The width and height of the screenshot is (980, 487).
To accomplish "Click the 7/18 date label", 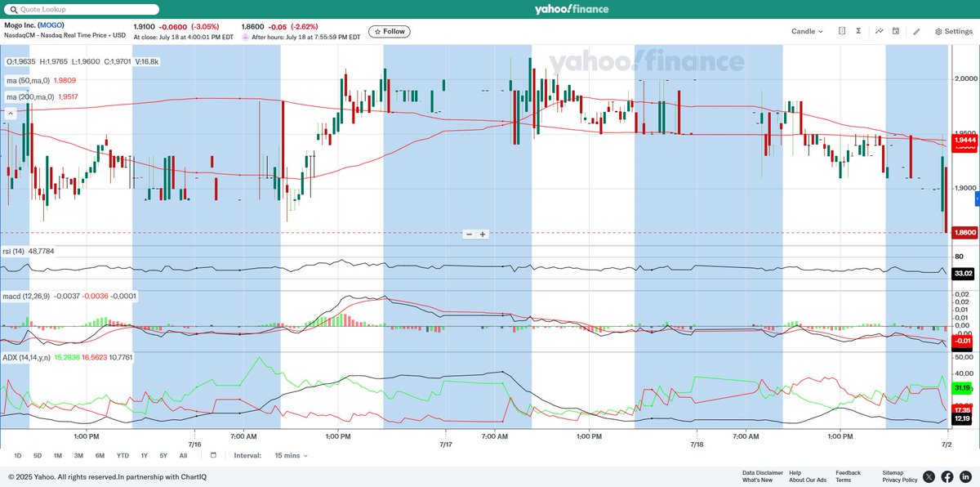I will click(x=697, y=445).
